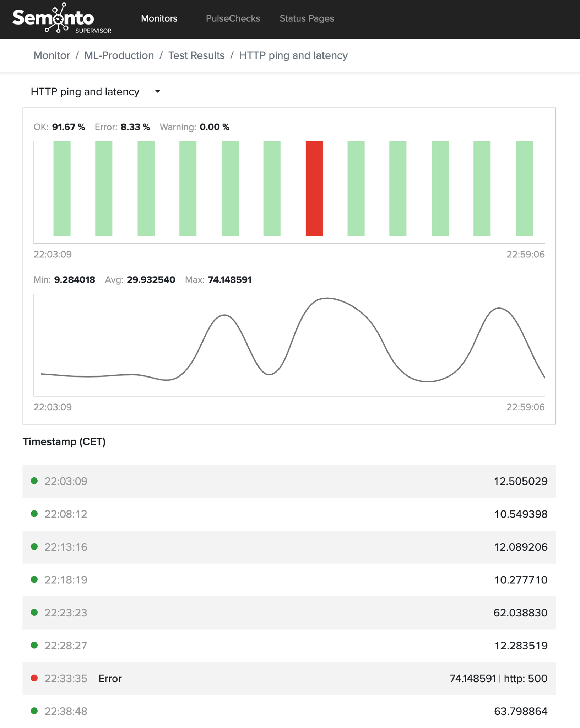Image resolution: width=580 pixels, height=728 pixels.
Task: Click green status dot for 22:38:48
Action: [x=34, y=711]
